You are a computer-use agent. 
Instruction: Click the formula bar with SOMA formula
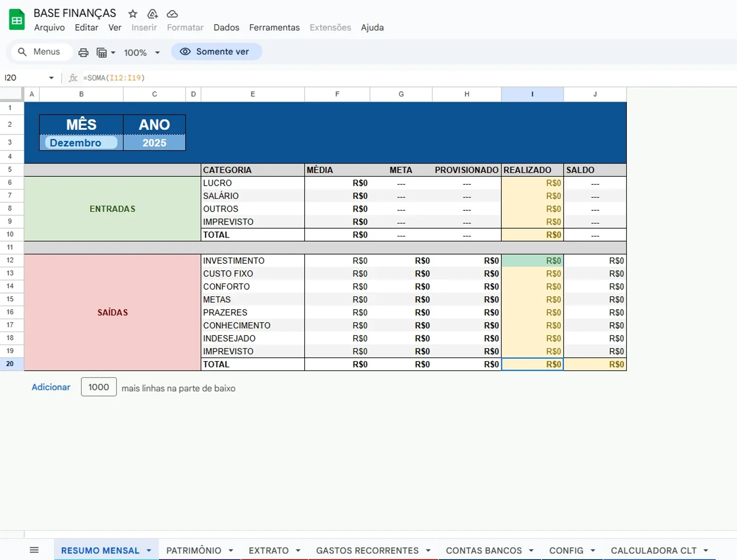[x=406, y=78]
